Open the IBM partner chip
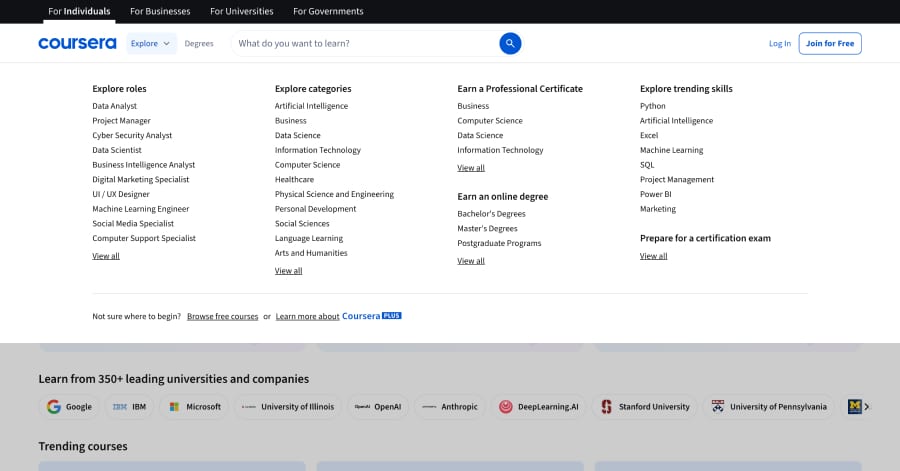Screen dimensions: 900x471 tap(129, 407)
